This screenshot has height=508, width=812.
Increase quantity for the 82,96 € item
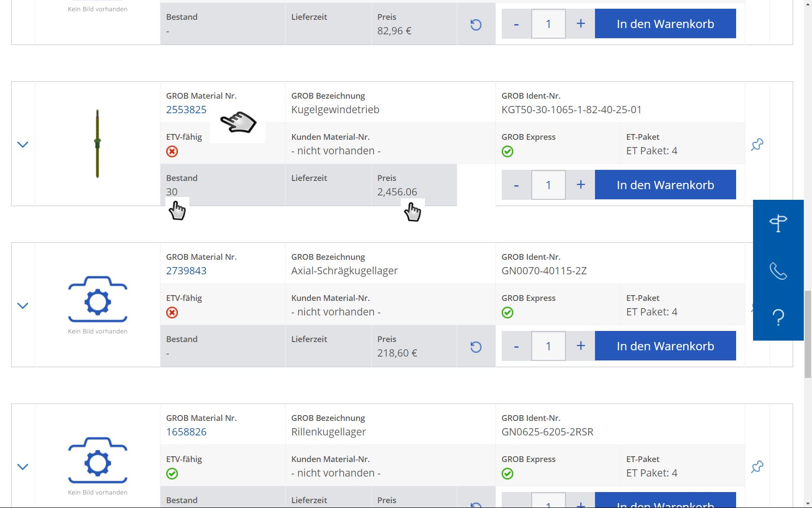pos(580,23)
